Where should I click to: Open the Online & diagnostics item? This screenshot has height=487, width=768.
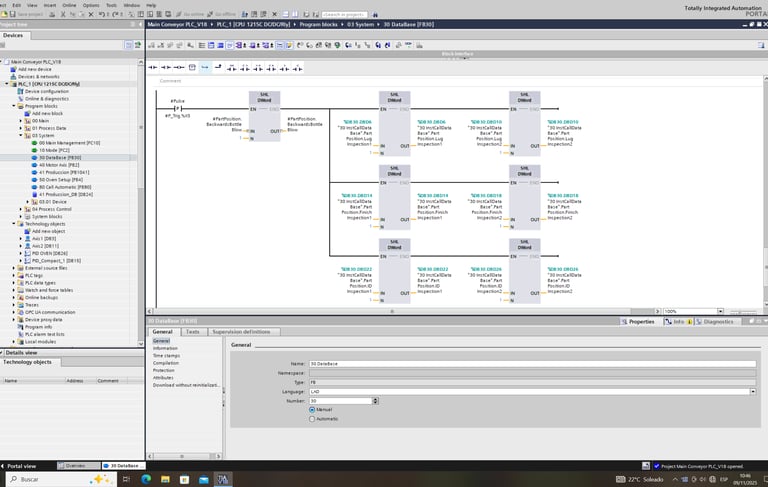point(46,98)
